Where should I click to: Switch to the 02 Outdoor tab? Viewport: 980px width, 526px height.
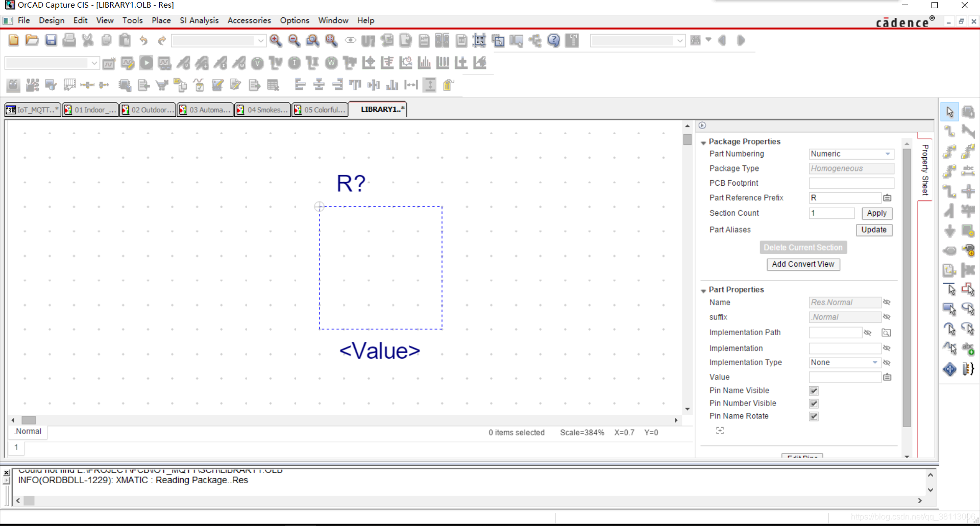[x=148, y=110]
